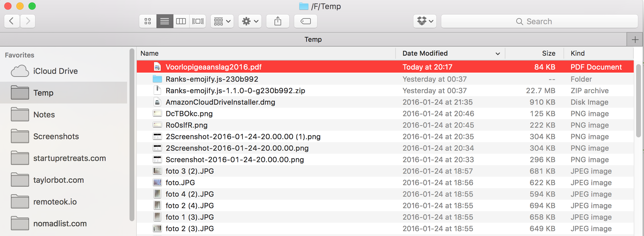The height and width of the screenshot is (236, 644).
Task: Click the thumbnail of foto 3 (2).JPG
Action: pyautogui.click(x=157, y=171)
